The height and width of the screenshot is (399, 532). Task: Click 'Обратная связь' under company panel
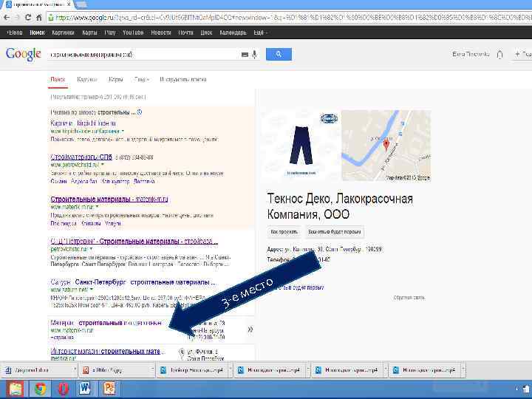pyautogui.click(x=409, y=298)
